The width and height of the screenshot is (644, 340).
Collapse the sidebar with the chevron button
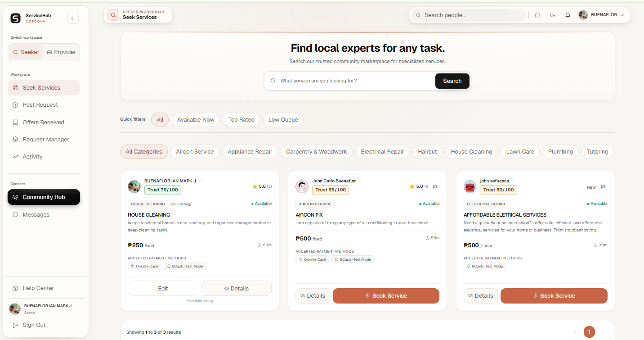click(x=73, y=18)
